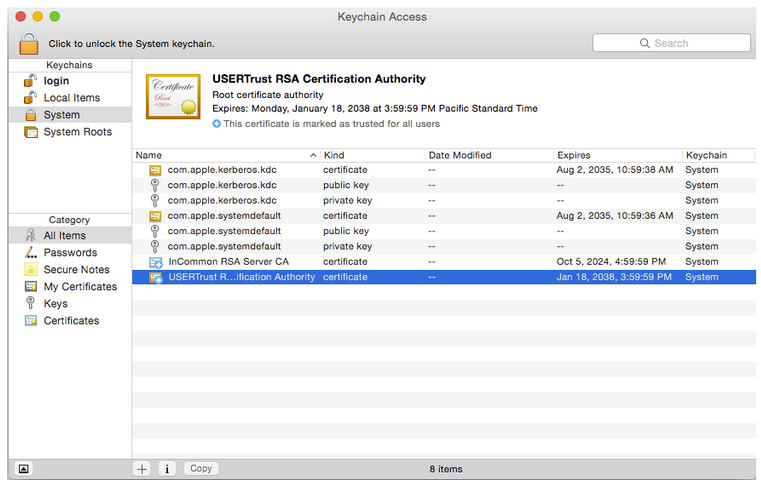The width and height of the screenshot is (761, 485).
Task: Toggle the keychains list view button
Action: [23, 469]
